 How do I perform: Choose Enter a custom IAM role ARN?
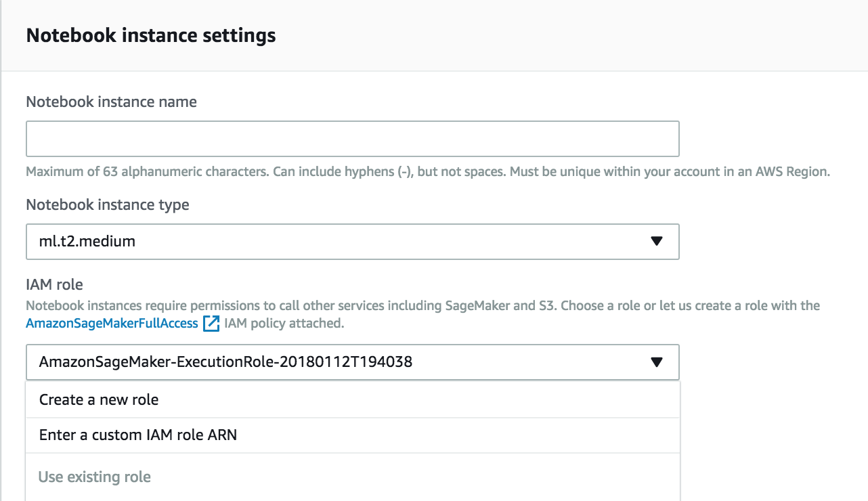pyautogui.click(x=352, y=435)
